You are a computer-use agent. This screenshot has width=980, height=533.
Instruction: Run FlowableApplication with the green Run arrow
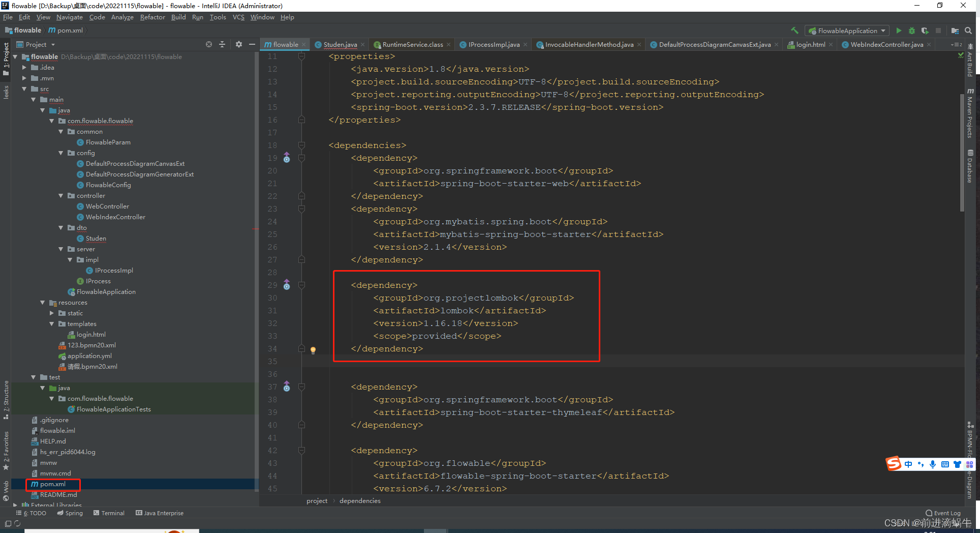click(x=899, y=31)
